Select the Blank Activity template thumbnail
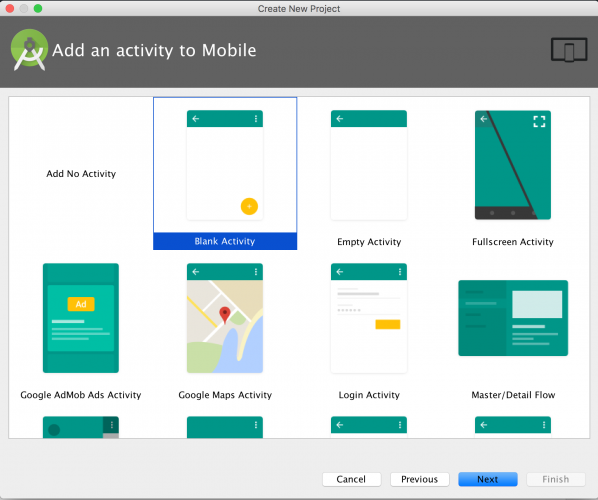The width and height of the screenshot is (598, 500). coord(225,165)
